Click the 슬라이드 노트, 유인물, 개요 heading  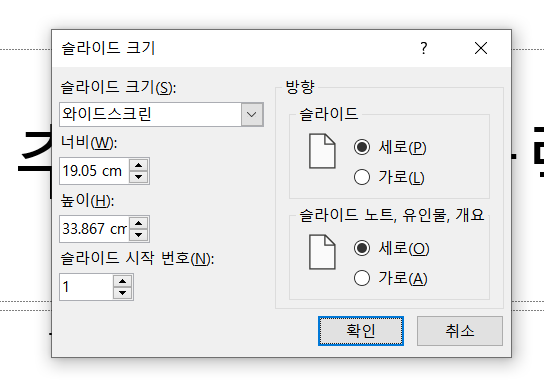392,215
